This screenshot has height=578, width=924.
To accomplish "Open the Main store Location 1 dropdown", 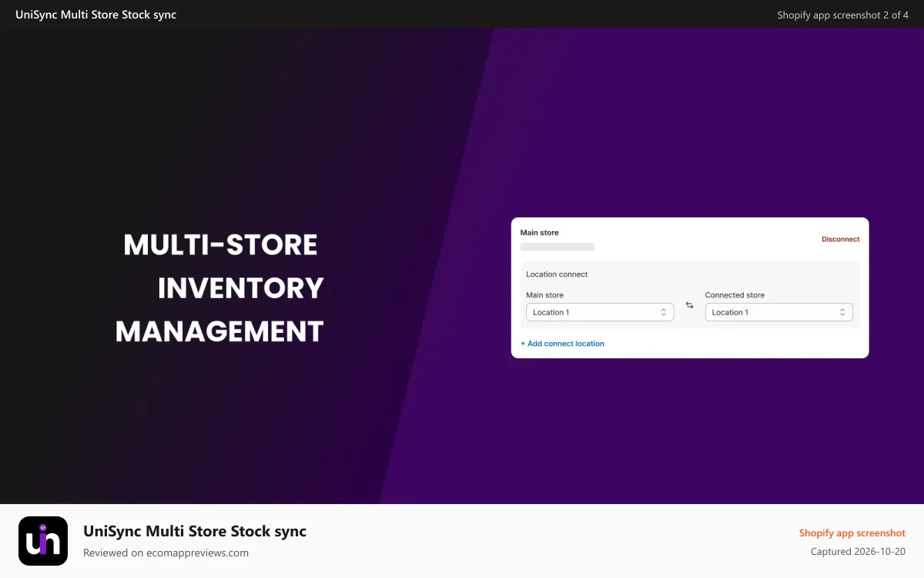I will coord(600,312).
